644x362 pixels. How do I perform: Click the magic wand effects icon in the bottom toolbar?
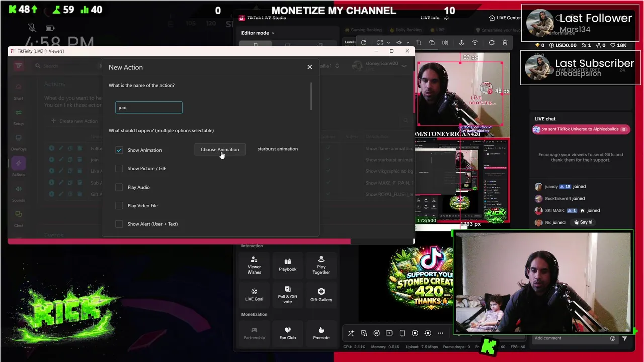351,333
